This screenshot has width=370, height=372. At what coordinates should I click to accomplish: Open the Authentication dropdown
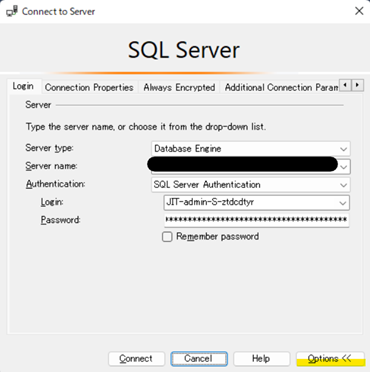pos(251,185)
